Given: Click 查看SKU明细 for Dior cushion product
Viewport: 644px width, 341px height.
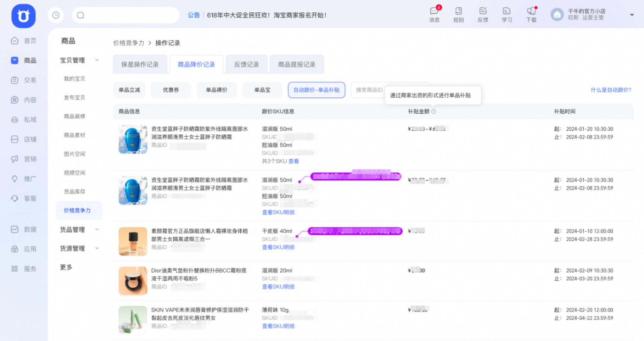Looking at the screenshot, I should coord(278,287).
